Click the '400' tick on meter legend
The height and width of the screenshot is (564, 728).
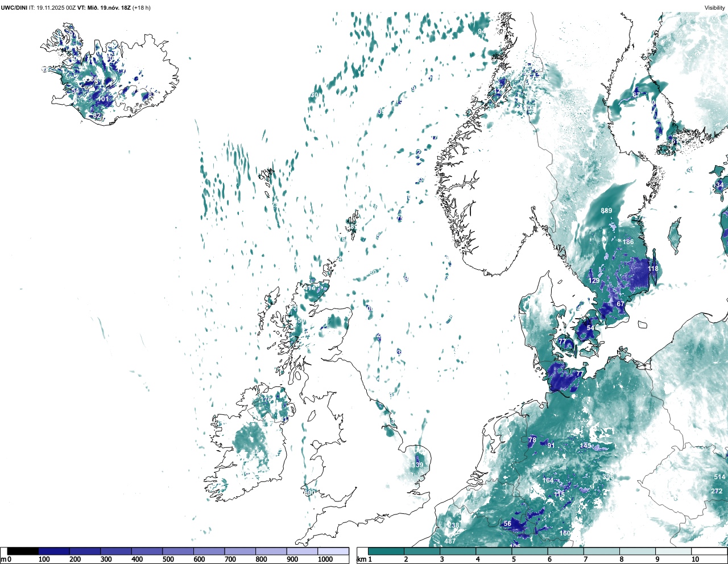pyautogui.click(x=137, y=559)
